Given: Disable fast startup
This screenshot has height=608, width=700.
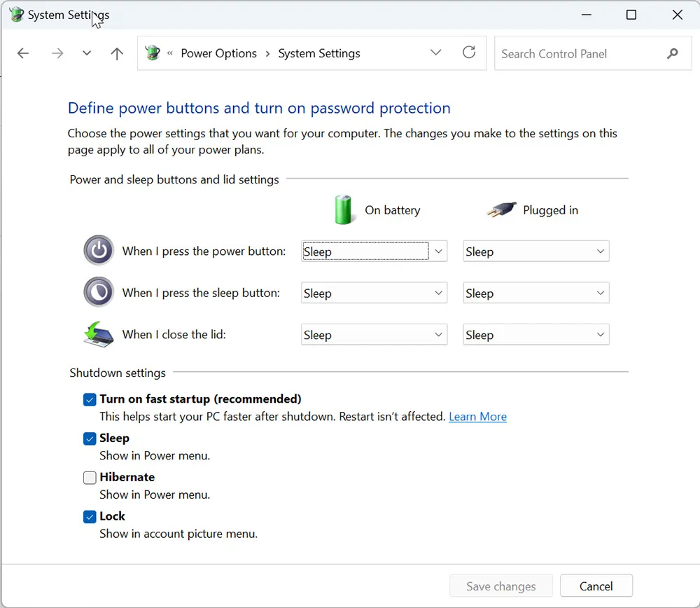Looking at the screenshot, I should click(90, 399).
